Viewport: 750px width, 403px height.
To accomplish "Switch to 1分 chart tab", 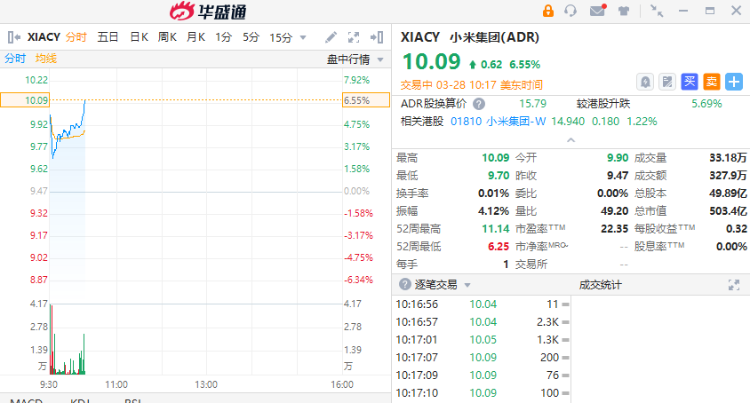I will 223,37.
